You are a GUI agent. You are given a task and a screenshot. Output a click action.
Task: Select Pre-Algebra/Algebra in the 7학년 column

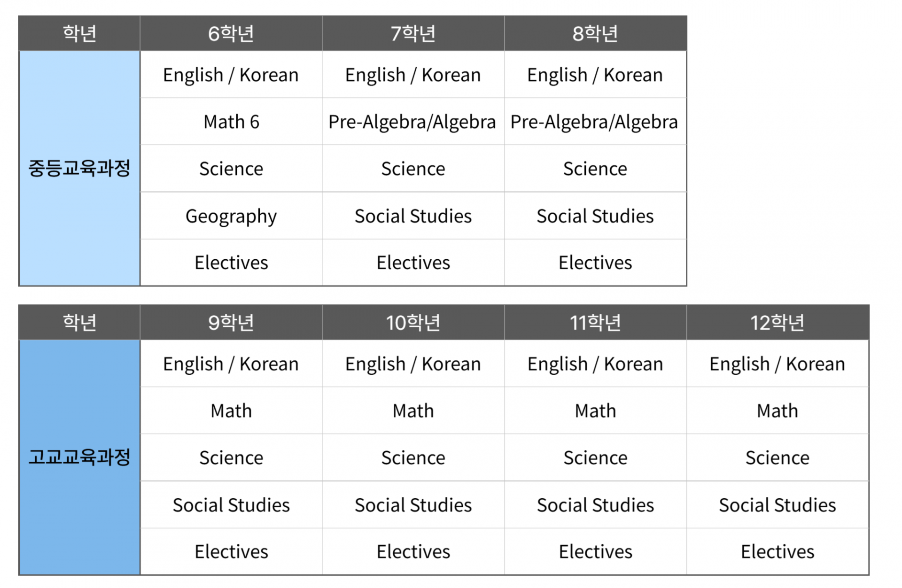[x=412, y=122]
